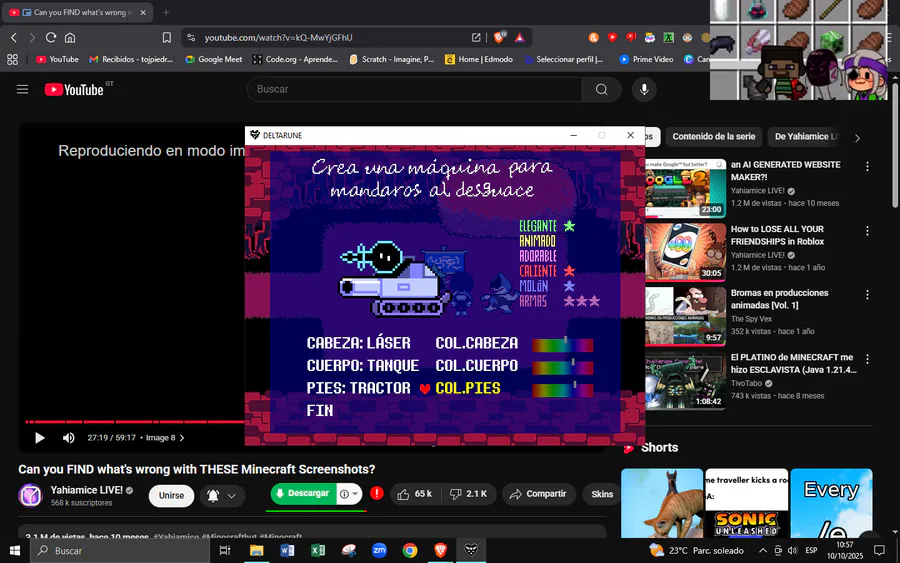Screen dimensions: 900x563
Task: Open page in app icon in address bar
Action: point(476,37)
